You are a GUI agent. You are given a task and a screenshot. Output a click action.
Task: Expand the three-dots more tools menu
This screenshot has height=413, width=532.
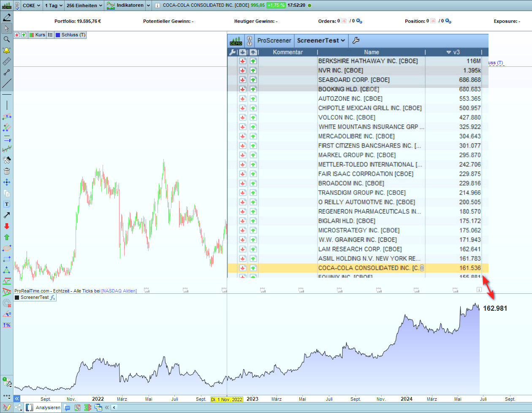7,396
